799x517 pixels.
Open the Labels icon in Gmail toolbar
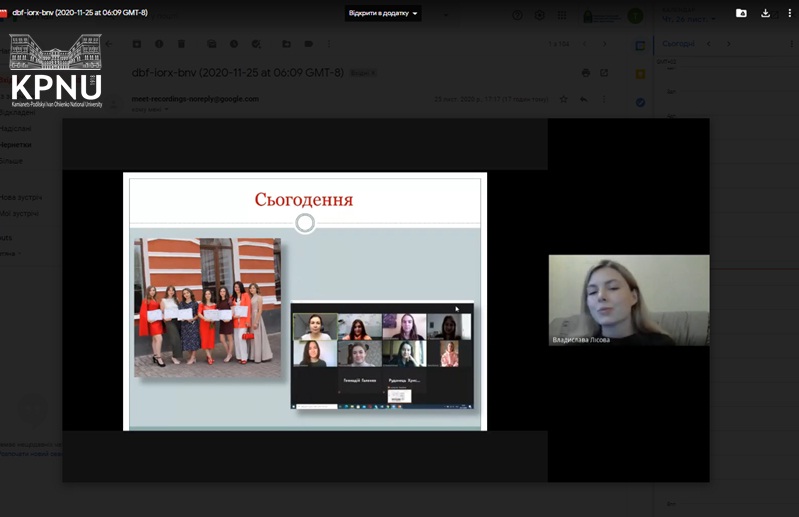[309, 44]
